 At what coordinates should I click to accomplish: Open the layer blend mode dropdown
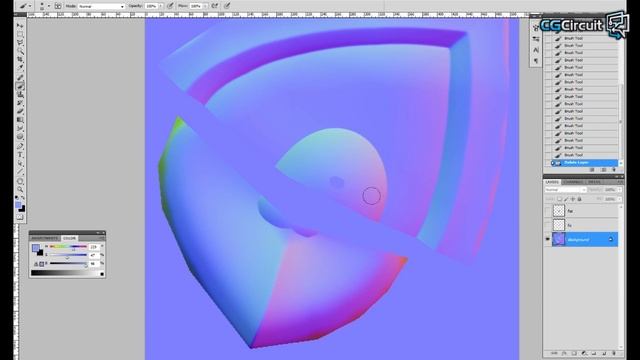(565, 190)
